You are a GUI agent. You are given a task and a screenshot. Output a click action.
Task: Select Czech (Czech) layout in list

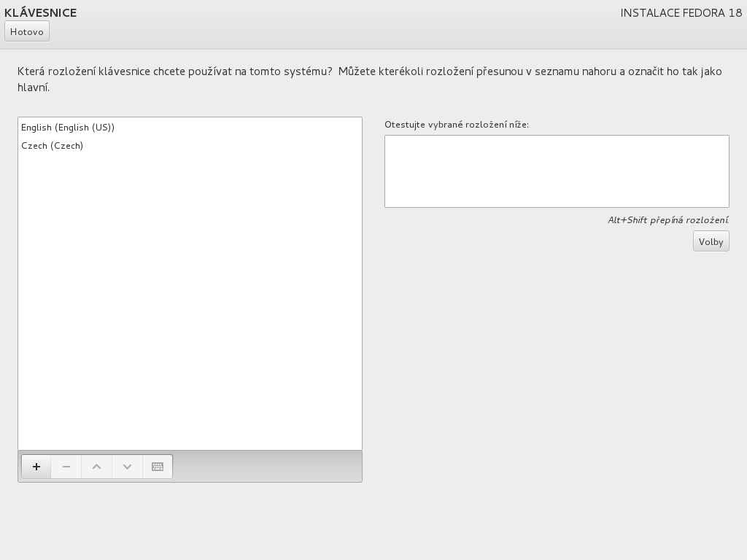pos(53,146)
